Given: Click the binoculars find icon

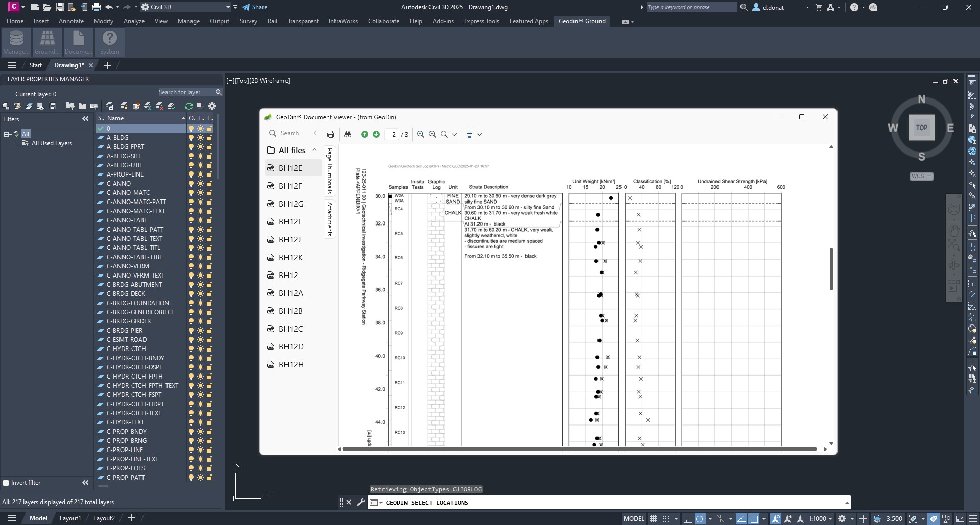Looking at the screenshot, I should click(348, 134).
